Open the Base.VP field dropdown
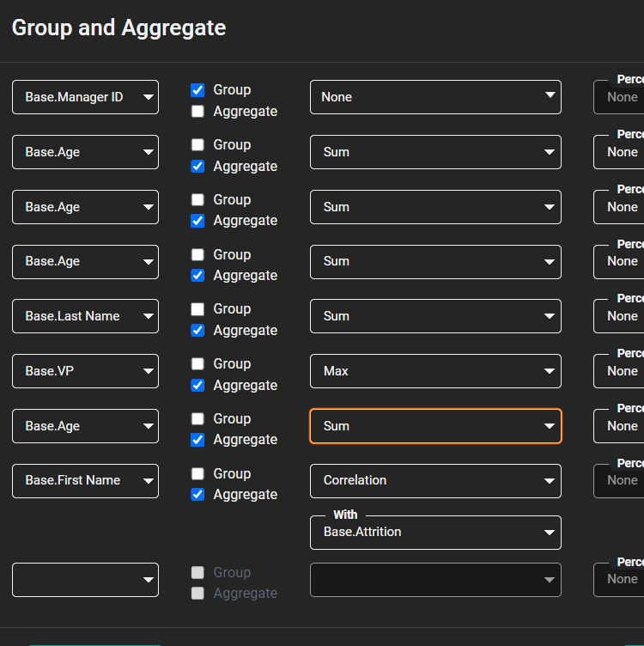The width and height of the screenshot is (644, 646). point(85,371)
